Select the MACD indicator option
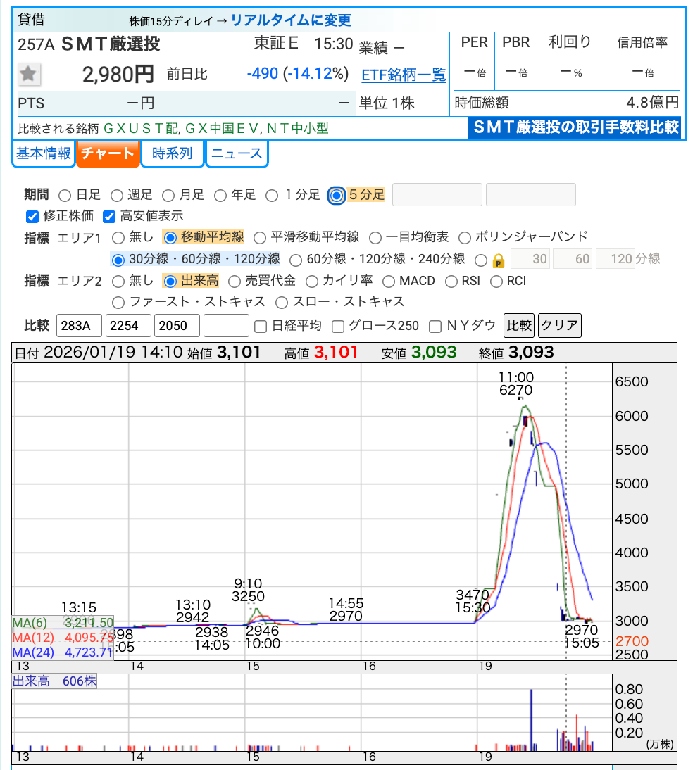Viewport: 700px width, 770px height. coord(388,282)
